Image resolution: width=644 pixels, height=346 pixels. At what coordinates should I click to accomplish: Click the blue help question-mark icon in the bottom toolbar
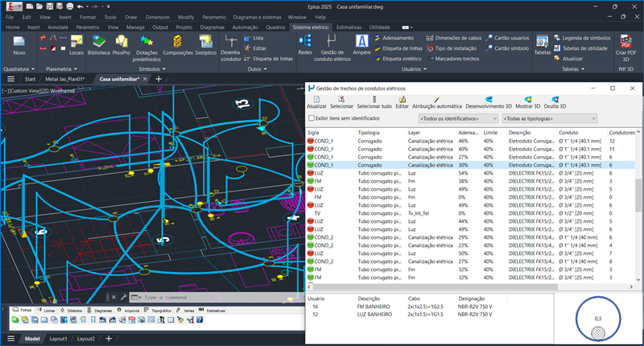pos(200,319)
